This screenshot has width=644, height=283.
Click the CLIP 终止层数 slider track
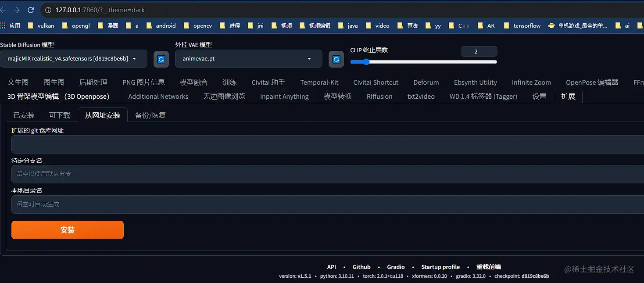pyautogui.click(x=424, y=62)
